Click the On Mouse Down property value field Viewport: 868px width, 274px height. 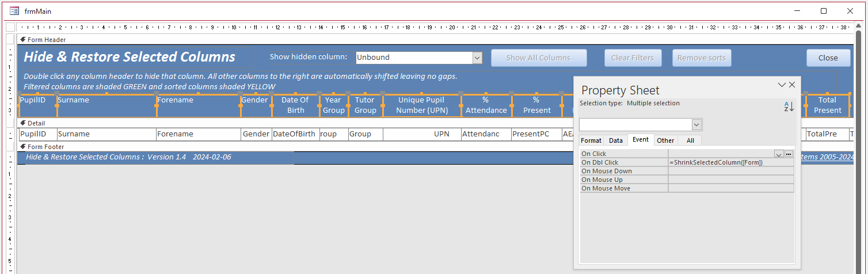731,171
